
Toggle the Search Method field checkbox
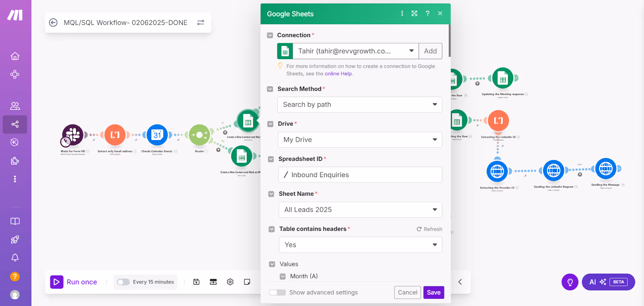click(270, 89)
